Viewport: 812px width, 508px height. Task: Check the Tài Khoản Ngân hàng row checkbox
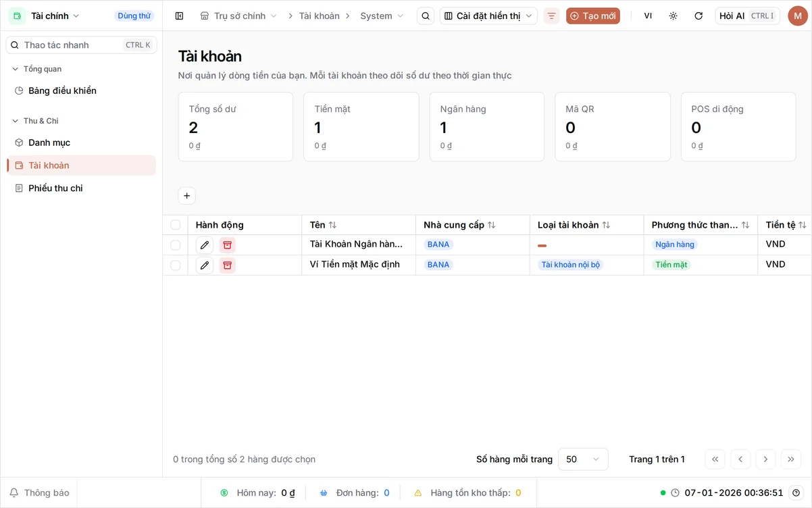tap(176, 245)
